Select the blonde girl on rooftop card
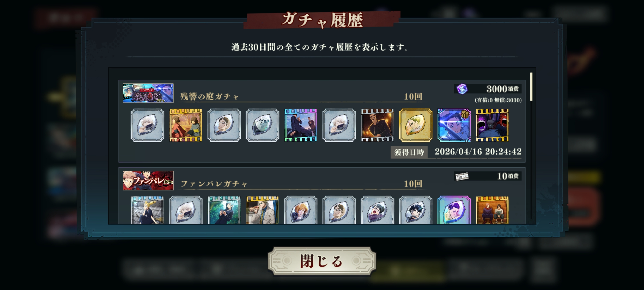This screenshot has height=290, width=644. click(x=147, y=210)
